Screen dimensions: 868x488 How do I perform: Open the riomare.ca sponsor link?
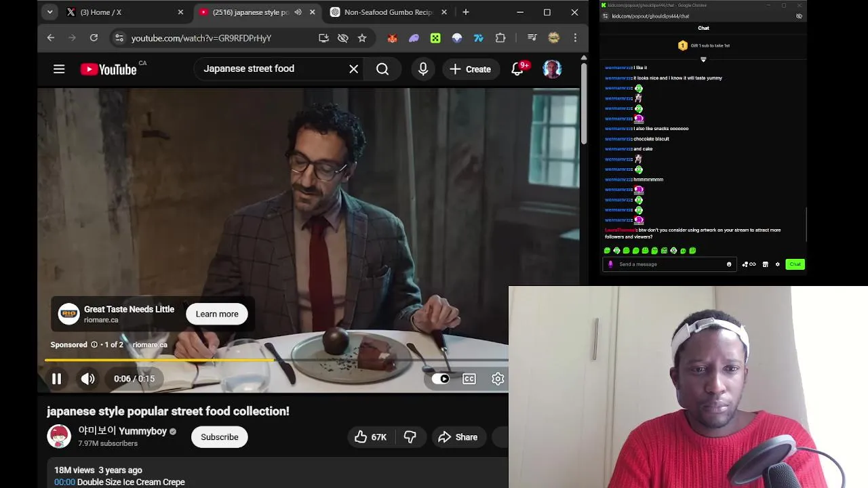(150, 344)
